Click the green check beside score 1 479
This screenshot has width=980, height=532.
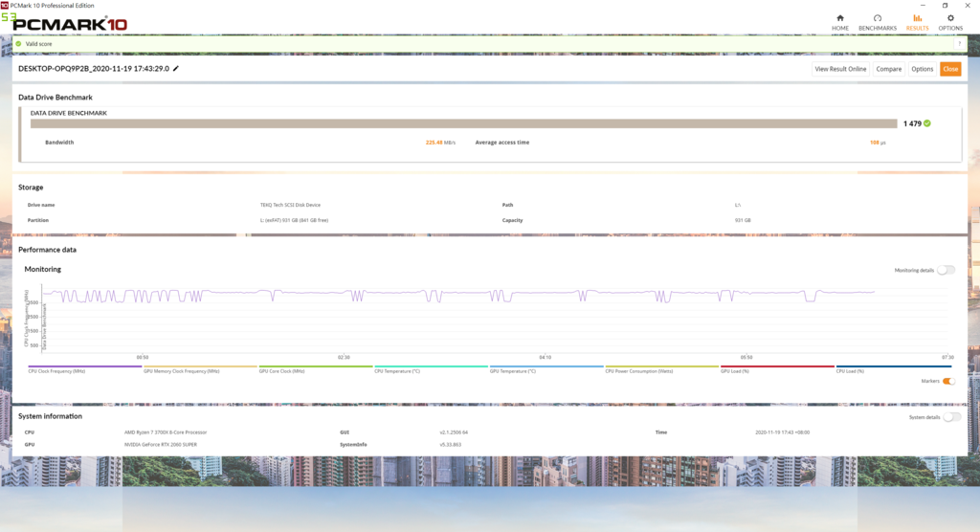tap(926, 123)
